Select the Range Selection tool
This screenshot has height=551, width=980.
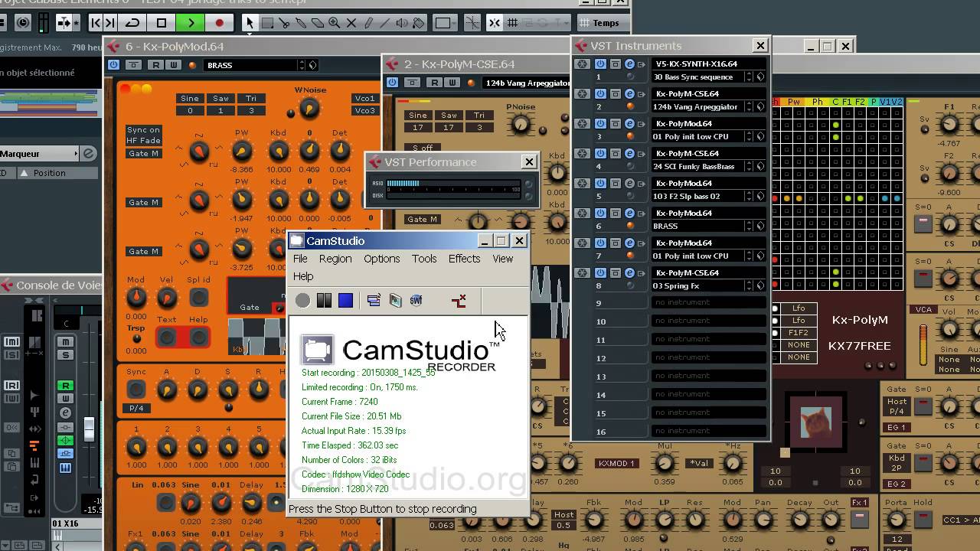(267, 23)
